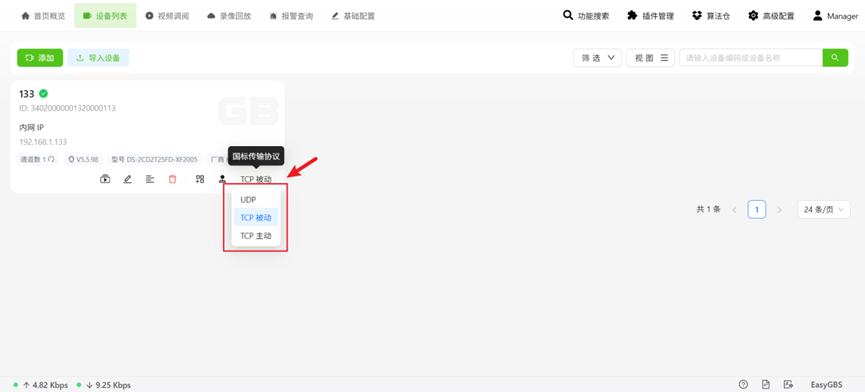Viewport: 865px width, 392px height.
Task: Open the 视图 view switcher
Action: 650,58
